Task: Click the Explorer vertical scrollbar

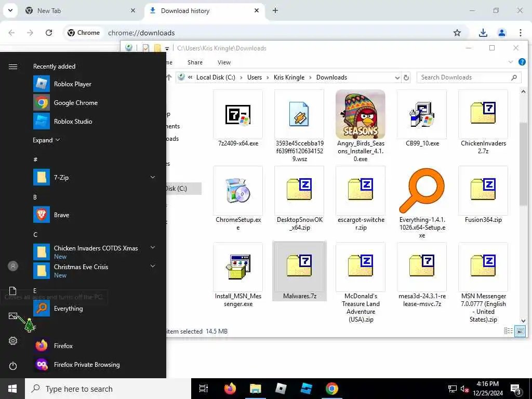Action: point(523,164)
